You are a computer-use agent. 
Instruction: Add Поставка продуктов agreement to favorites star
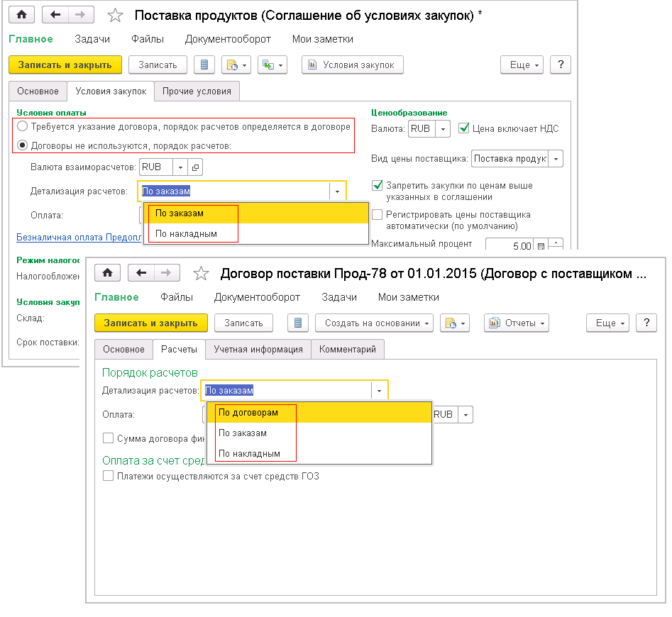[115, 15]
